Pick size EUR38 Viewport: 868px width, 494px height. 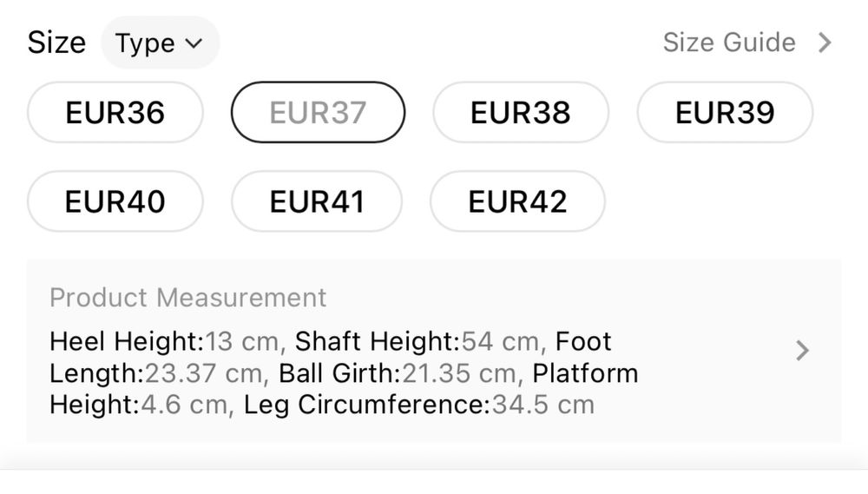pos(520,112)
